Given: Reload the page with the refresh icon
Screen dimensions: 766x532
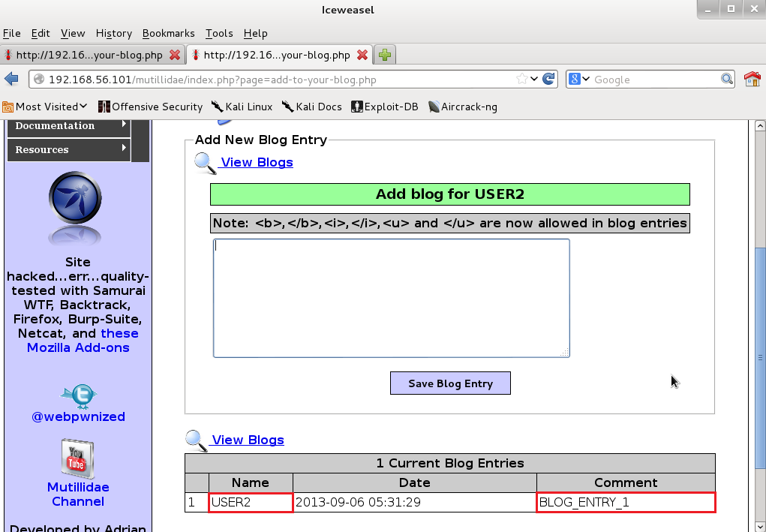Looking at the screenshot, I should click(x=549, y=79).
